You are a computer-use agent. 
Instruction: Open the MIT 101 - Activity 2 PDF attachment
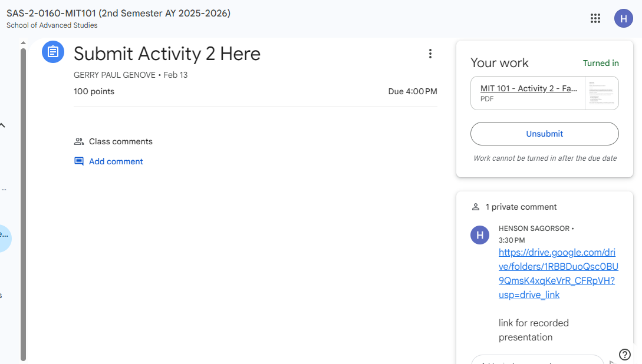528,88
